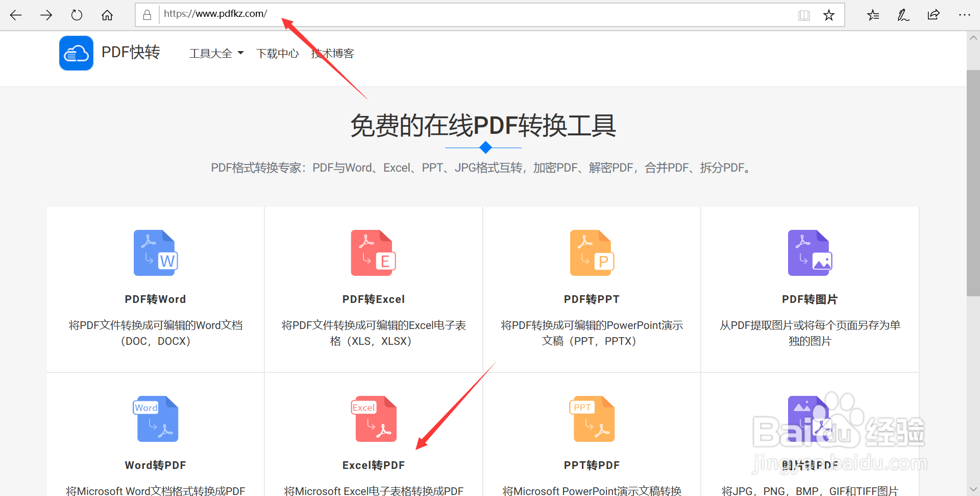This screenshot has height=496, width=980.
Task: Click the PPT转PDF icon
Action: click(592, 419)
